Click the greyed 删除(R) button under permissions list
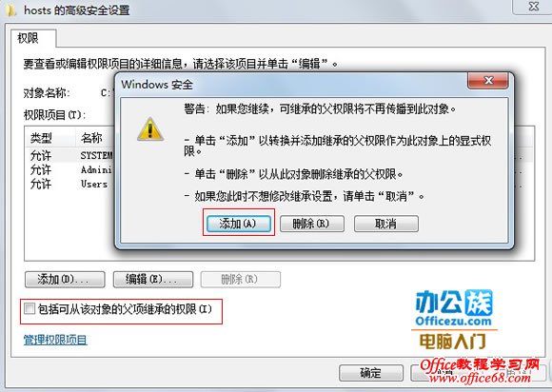552x392 pixels. click(241, 280)
